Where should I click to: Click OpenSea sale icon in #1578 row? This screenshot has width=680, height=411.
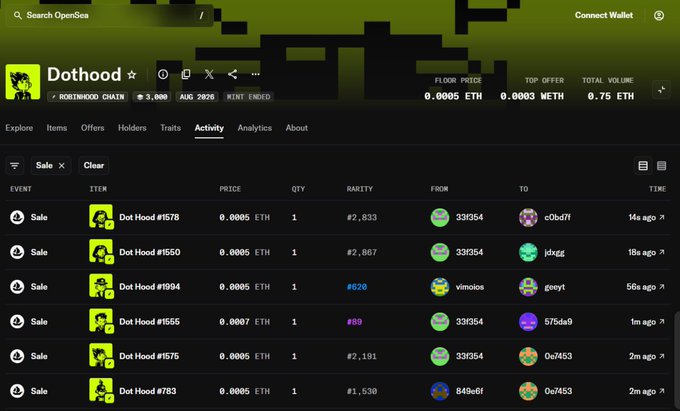[17, 217]
